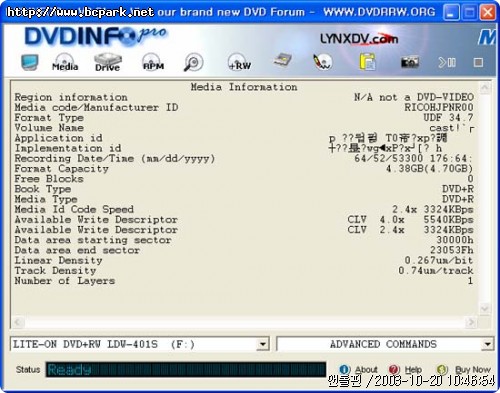Select the CLV 4.0x 5540KBps descriptor
Image resolution: width=500 pixels, height=393 pixels.
click(x=410, y=220)
